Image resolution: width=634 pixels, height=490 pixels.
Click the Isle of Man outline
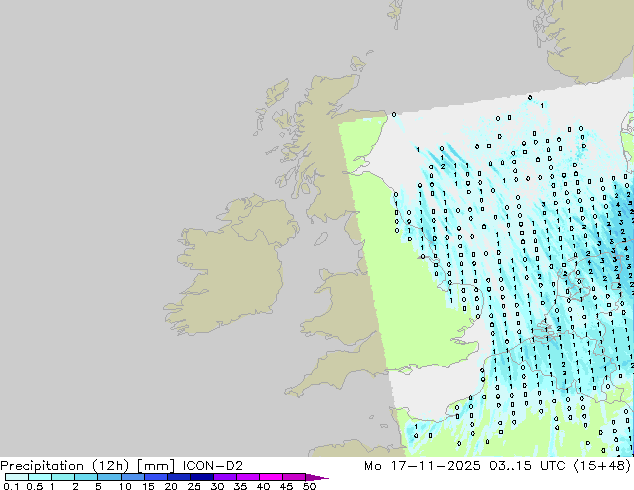click(x=321, y=239)
